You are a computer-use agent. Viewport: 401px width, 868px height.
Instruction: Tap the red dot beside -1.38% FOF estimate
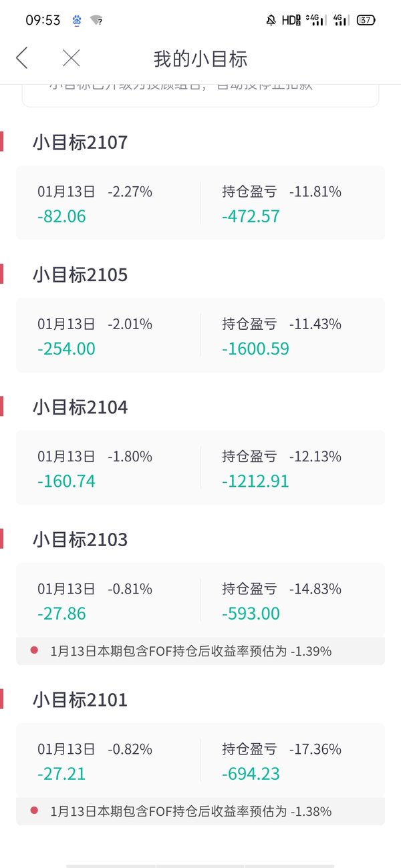[x=34, y=811]
